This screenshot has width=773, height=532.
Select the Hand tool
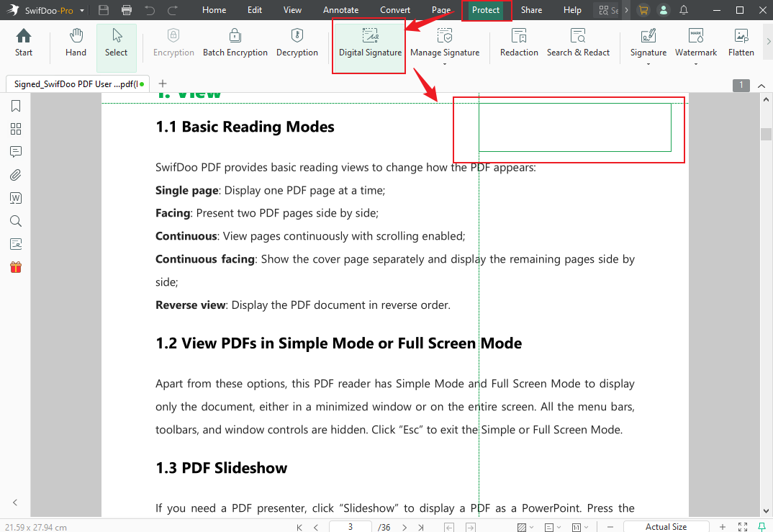pyautogui.click(x=76, y=42)
